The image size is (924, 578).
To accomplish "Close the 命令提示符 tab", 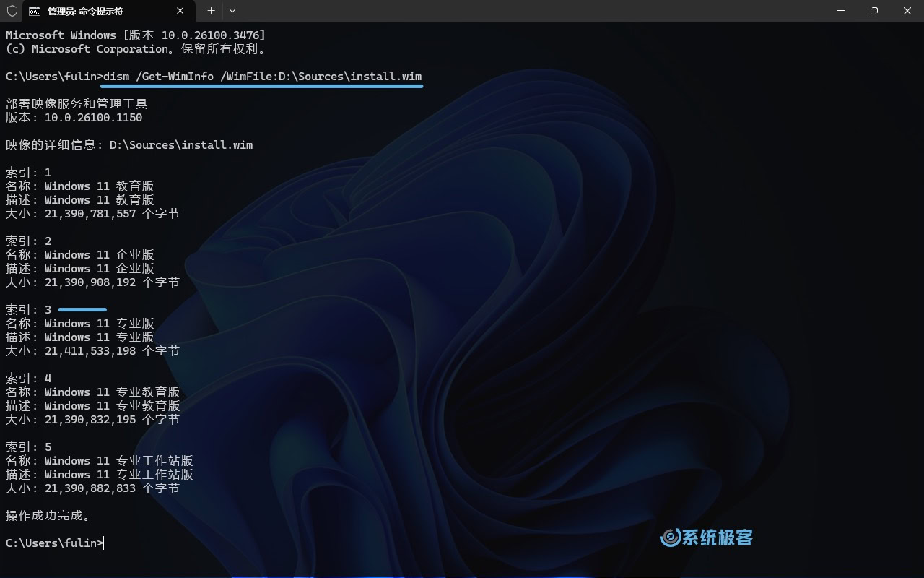I will pos(180,11).
